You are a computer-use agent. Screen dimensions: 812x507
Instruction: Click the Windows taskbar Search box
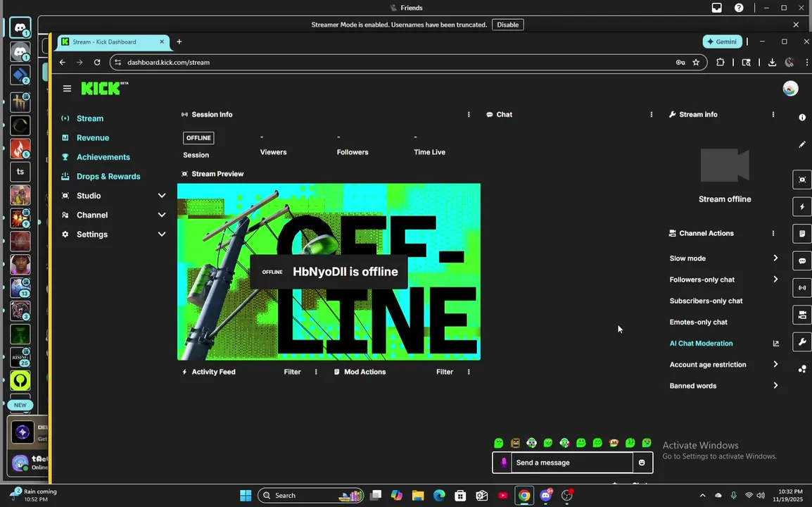tap(310, 496)
